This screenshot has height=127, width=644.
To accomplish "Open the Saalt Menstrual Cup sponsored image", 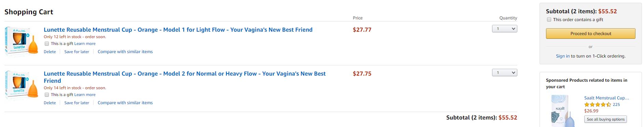I will 560,111.
